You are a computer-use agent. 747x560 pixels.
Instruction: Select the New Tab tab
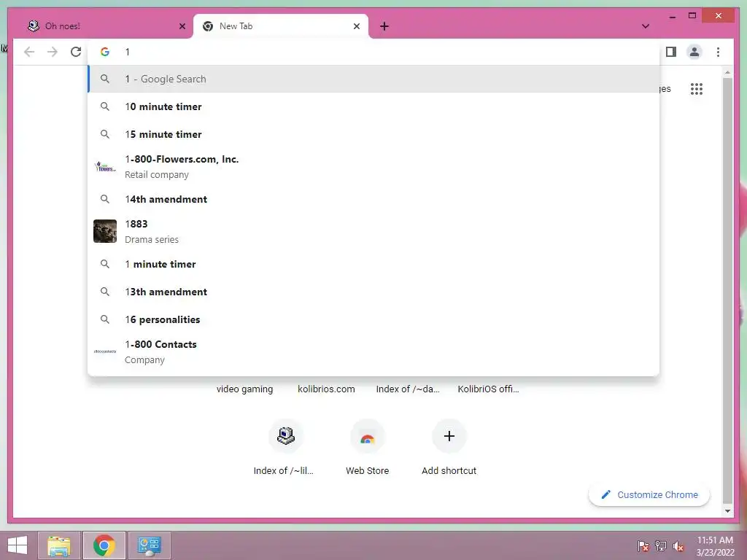(x=280, y=26)
